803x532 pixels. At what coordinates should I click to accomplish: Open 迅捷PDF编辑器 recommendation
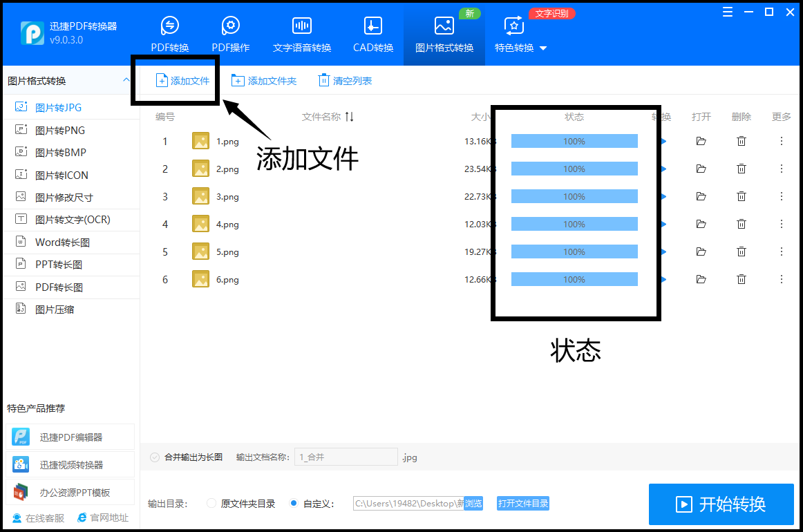tap(70, 437)
